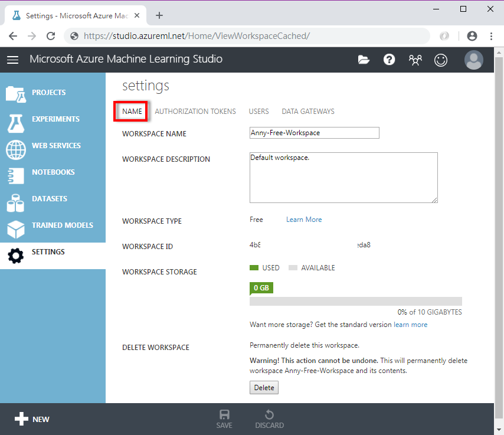Open Chrome's three-dot menu
Image resolution: width=504 pixels, height=435 pixels.
(x=491, y=36)
